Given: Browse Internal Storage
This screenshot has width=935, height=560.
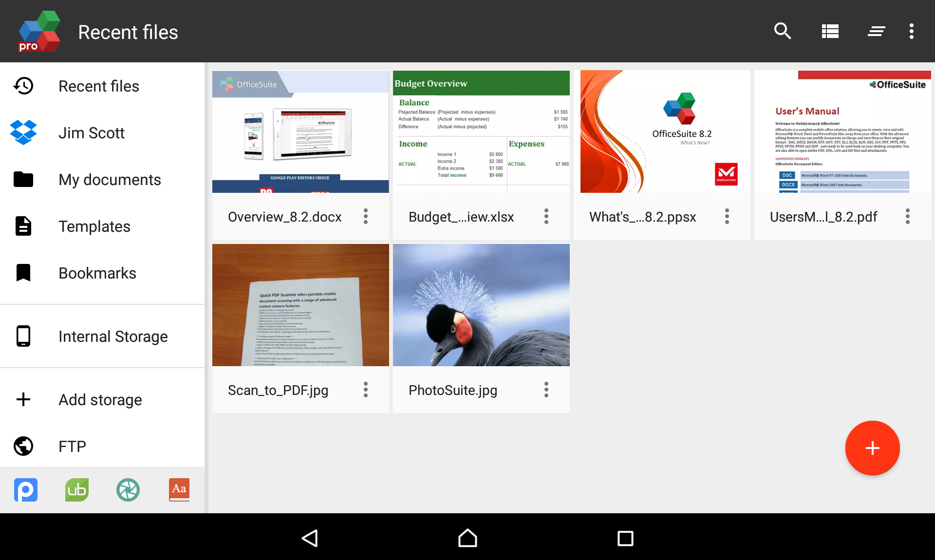Looking at the screenshot, I should pos(102,336).
